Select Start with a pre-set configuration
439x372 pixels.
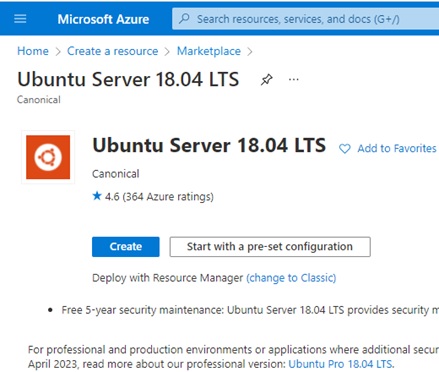tap(270, 247)
